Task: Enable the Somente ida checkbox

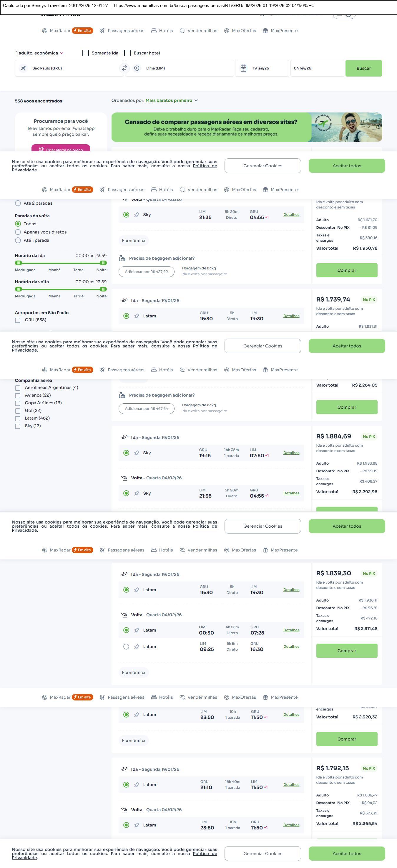Action: tap(86, 53)
